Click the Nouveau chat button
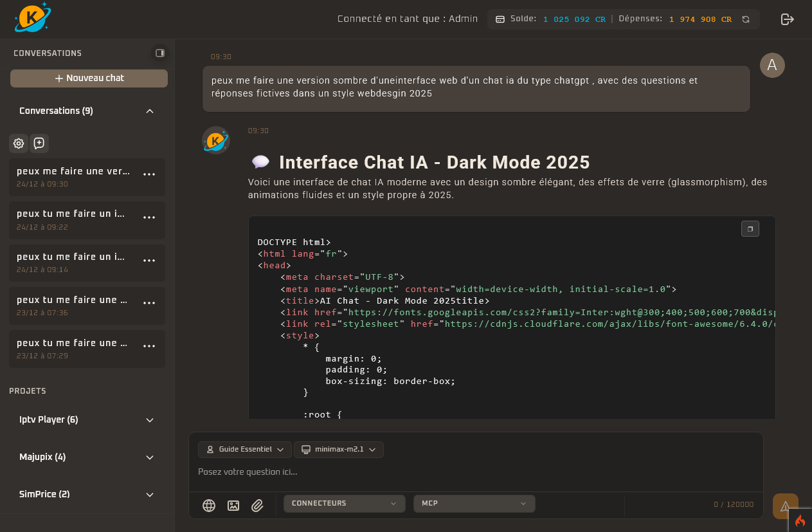Screen dimensions: 812x532 click(x=89, y=78)
